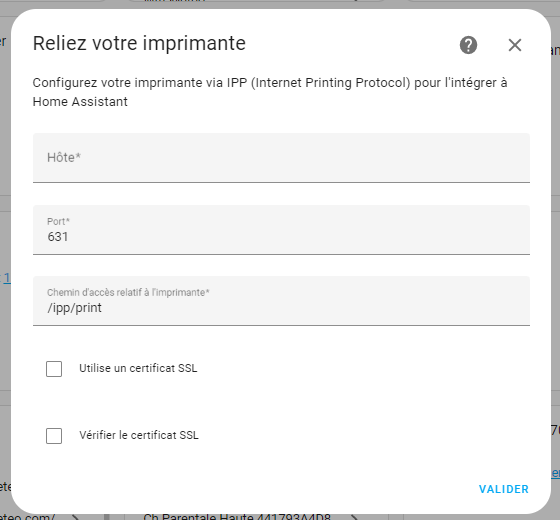The height and width of the screenshot is (520, 560).
Task: Select the Vérifier le certificat SSL label text
Action: 139,435
